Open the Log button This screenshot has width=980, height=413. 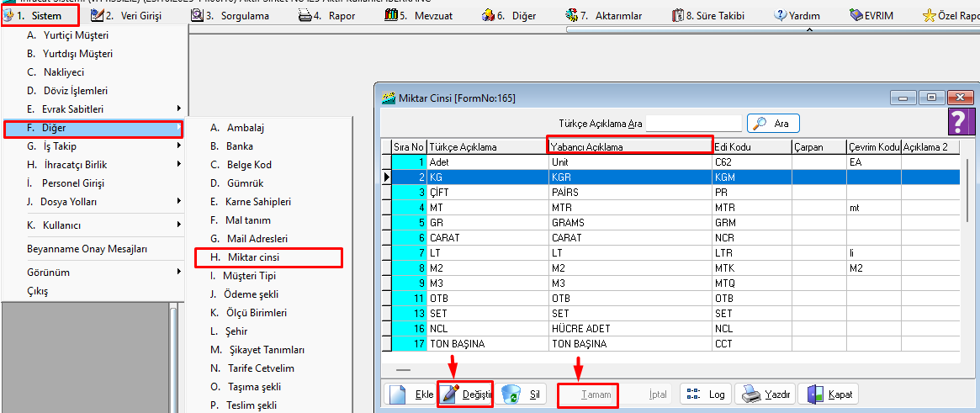(705, 394)
